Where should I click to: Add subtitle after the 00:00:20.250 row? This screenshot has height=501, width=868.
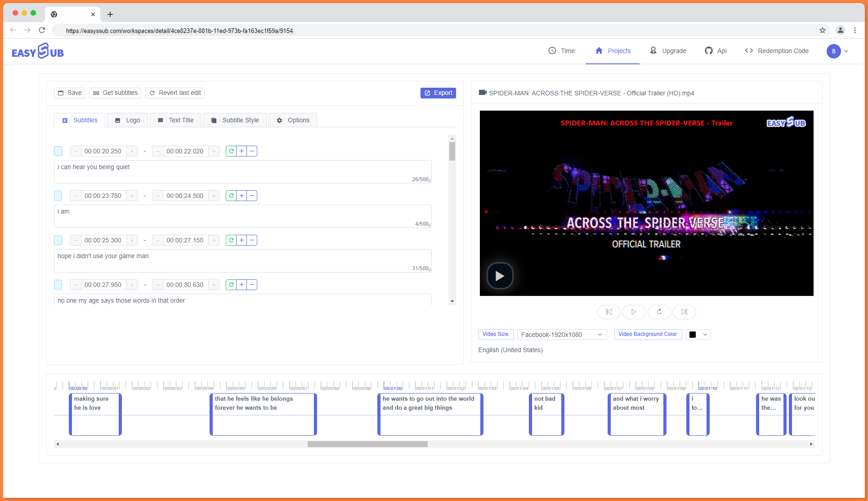242,151
